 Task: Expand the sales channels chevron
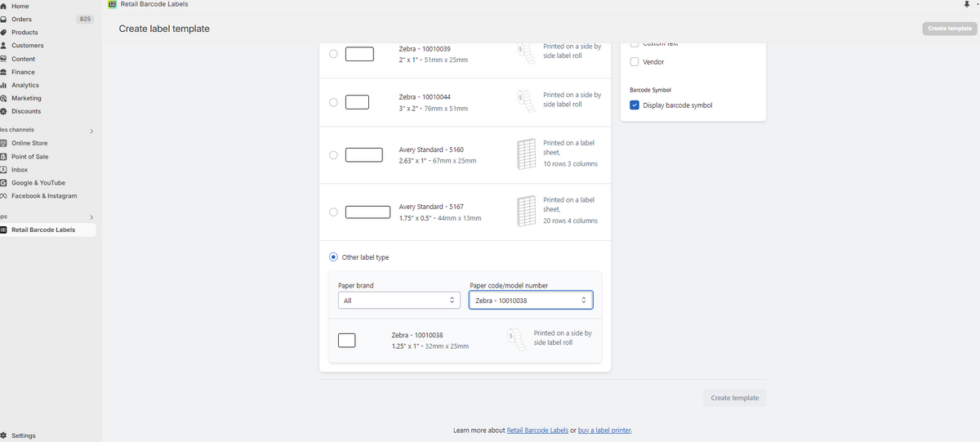(x=91, y=131)
